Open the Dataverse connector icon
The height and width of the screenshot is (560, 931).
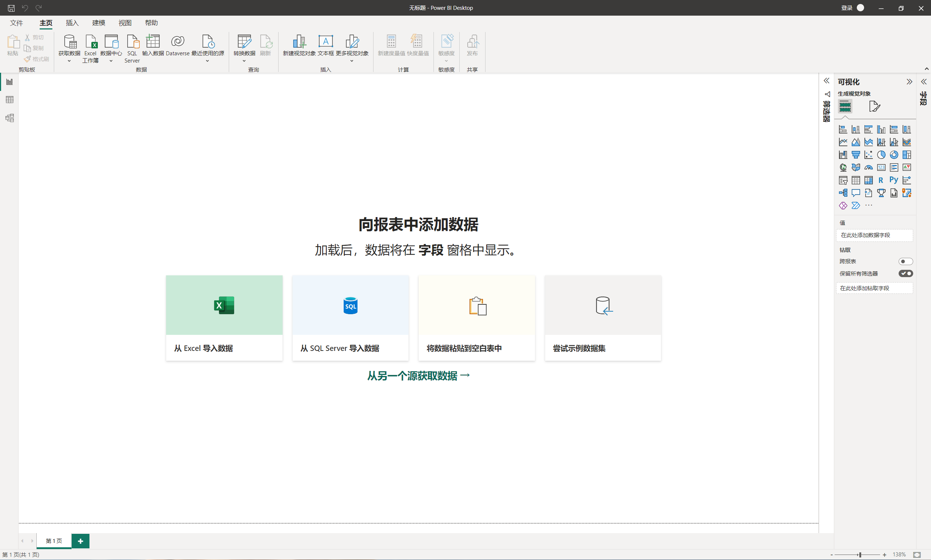pyautogui.click(x=177, y=41)
